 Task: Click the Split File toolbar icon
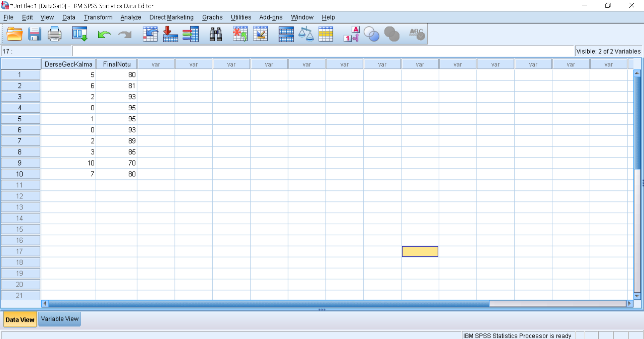pos(286,34)
